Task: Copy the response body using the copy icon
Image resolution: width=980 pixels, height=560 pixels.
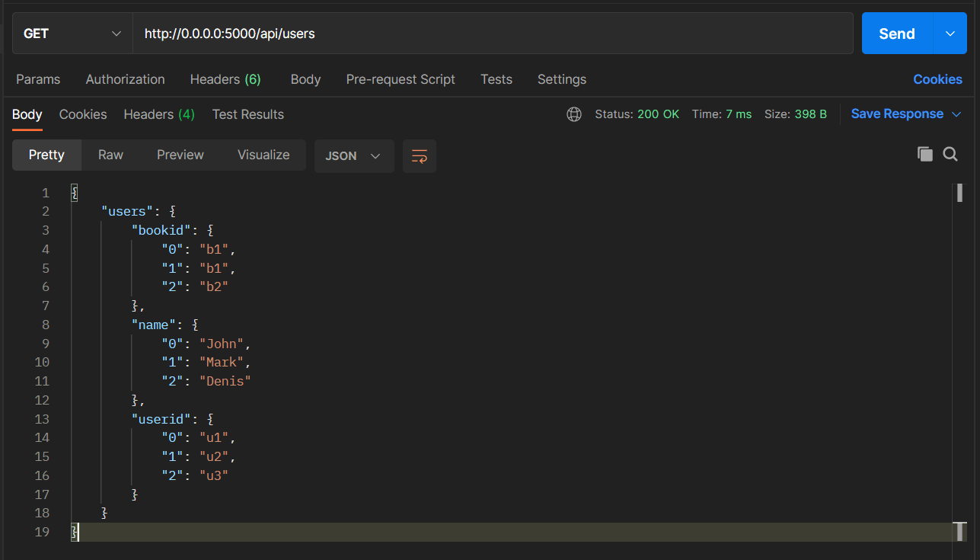Action: [x=924, y=153]
